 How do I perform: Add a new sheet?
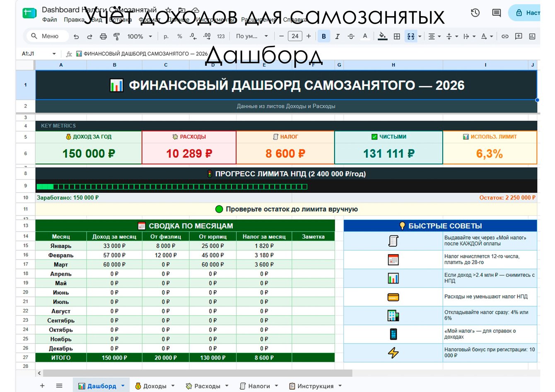(x=42, y=386)
